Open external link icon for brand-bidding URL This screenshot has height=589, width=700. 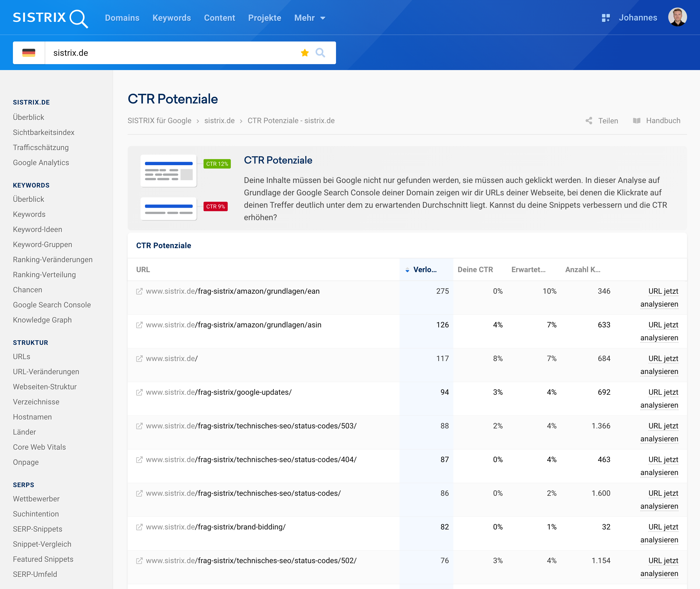tap(139, 527)
